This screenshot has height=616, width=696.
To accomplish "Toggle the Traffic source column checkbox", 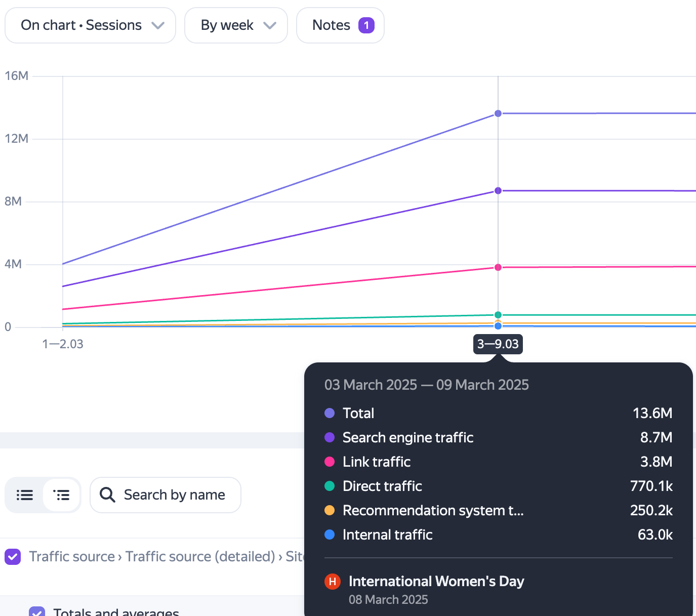I will (13, 557).
